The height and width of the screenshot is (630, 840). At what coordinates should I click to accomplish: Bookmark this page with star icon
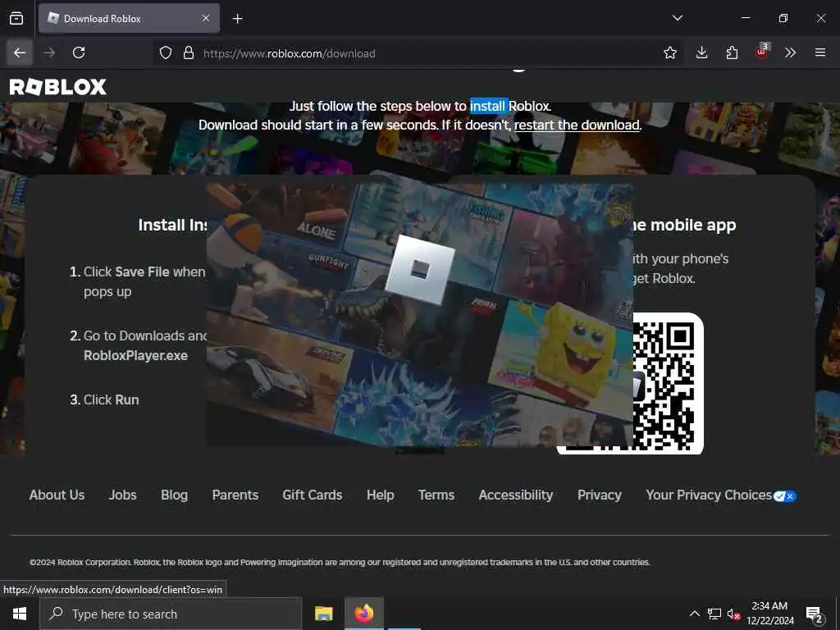[669, 52]
